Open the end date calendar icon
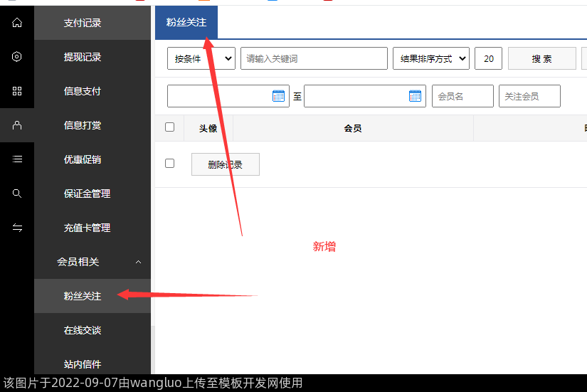The height and width of the screenshot is (392, 587). tap(415, 96)
